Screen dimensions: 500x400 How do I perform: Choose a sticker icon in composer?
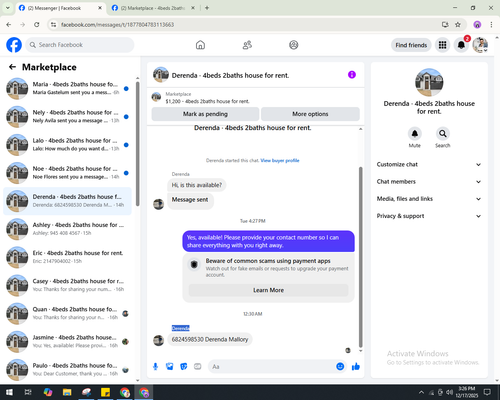tap(184, 367)
